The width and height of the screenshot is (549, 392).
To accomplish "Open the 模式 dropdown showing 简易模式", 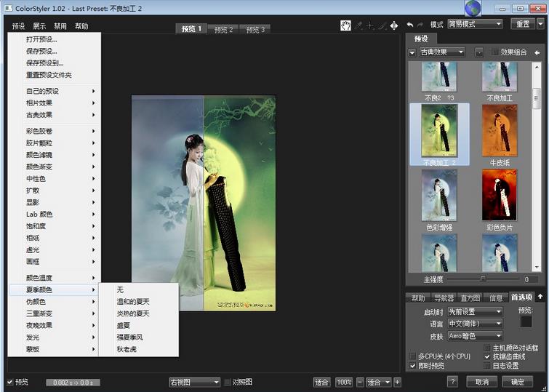I will coord(475,24).
